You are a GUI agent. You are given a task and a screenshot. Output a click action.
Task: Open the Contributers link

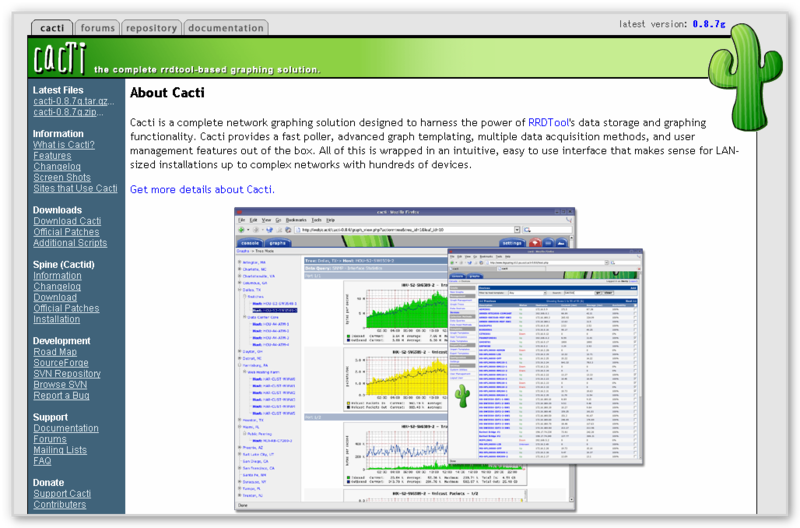point(59,505)
